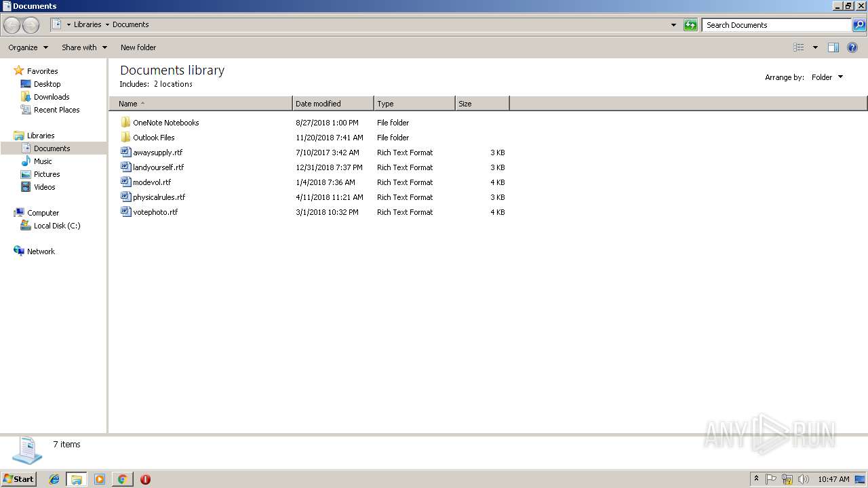Viewport: 868px width, 488px height.
Task: Click the New folder button
Action: pos(138,47)
